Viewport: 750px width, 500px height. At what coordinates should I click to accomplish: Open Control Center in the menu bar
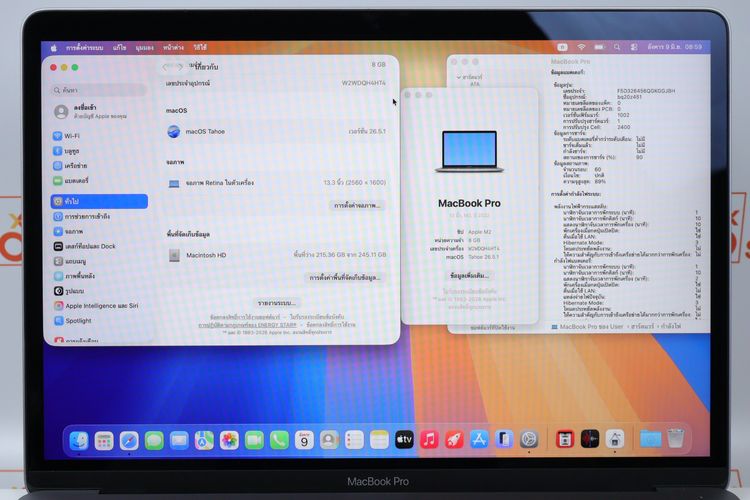pyautogui.click(x=634, y=47)
